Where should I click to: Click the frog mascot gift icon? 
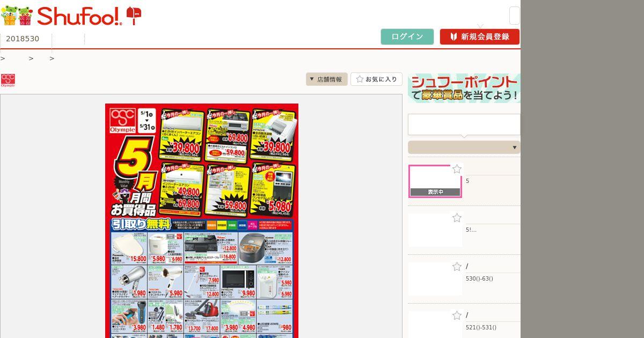[17, 16]
